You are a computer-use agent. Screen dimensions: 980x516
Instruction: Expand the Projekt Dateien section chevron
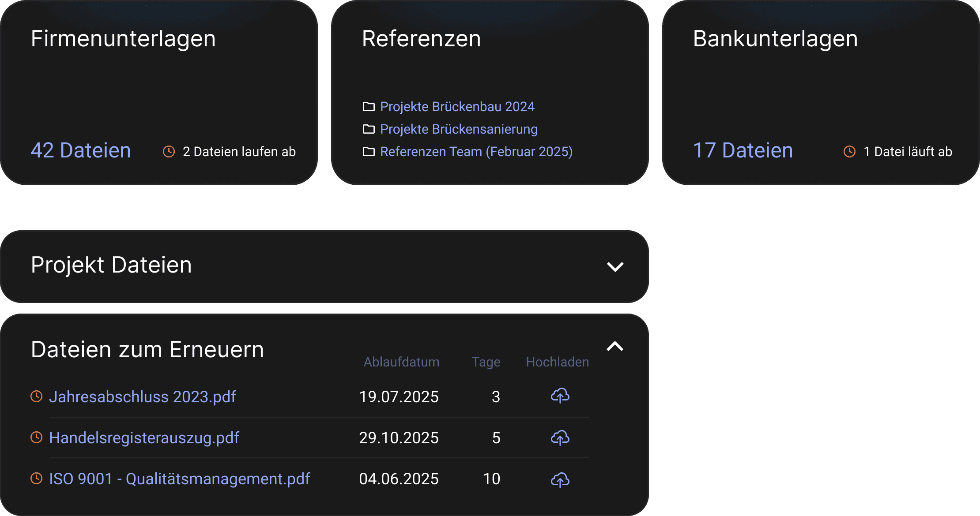click(615, 266)
